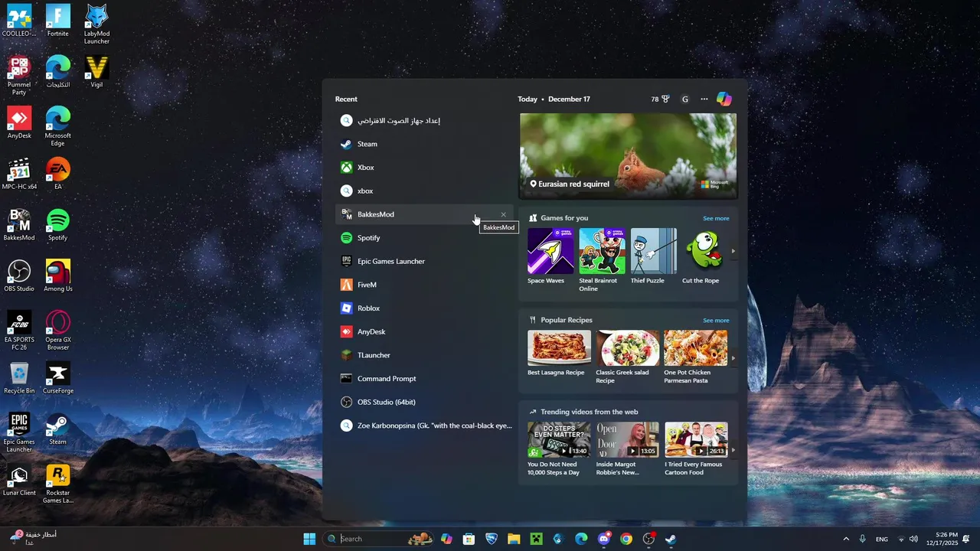Screen dimensions: 980x551
Task: Open Google Chrome from the taskbar
Action: click(x=626, y=539)
